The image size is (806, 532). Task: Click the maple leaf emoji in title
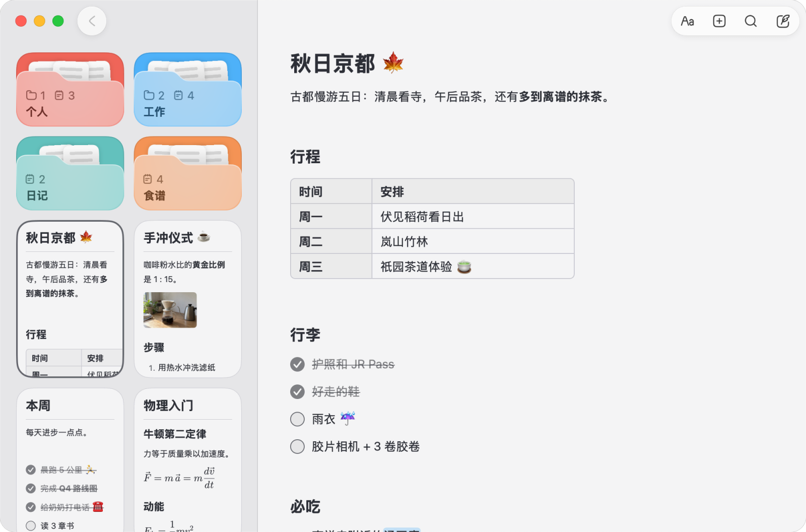point(393,63)
